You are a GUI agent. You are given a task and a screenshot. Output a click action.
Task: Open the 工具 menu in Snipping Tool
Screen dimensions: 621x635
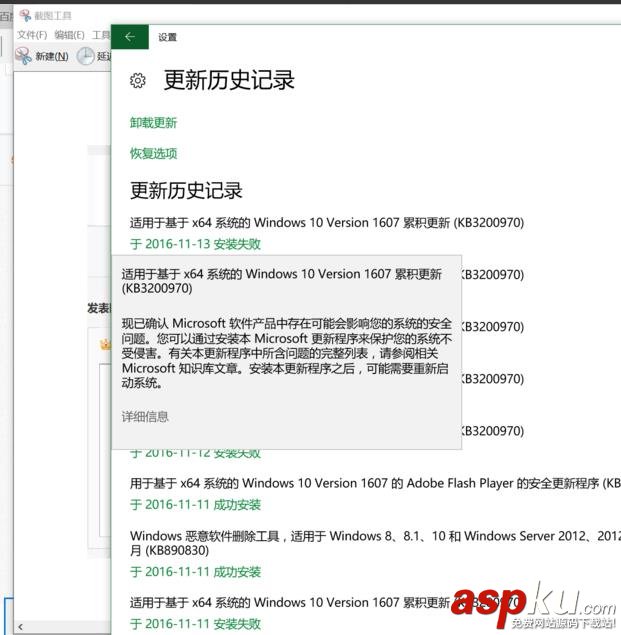(101, 35)
